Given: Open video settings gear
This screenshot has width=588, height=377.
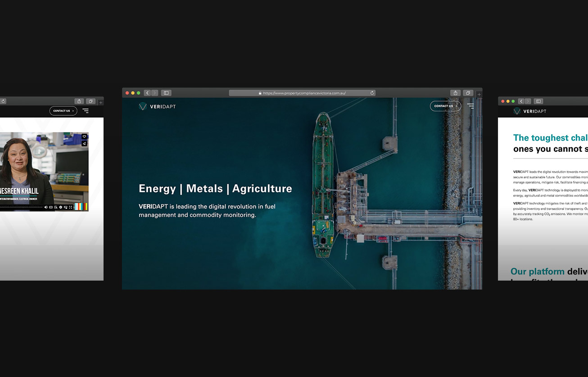Looking at the screenshot, I should click(x=61, y=207).
